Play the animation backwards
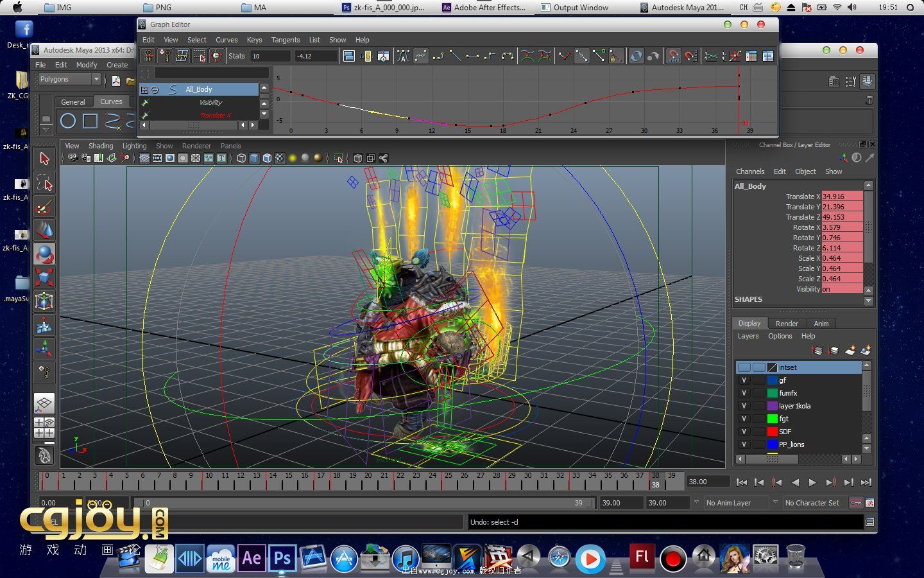 pyautogui.click(x=795, y=482)
